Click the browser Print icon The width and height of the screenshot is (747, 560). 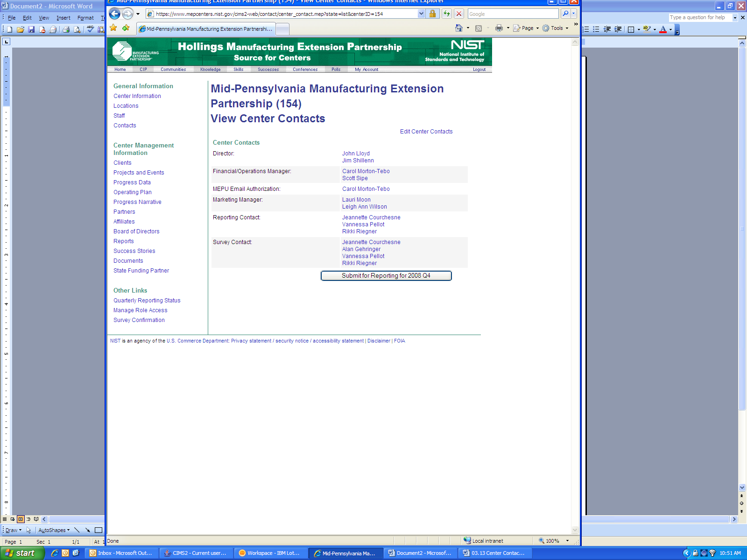[x=499, y=28]
